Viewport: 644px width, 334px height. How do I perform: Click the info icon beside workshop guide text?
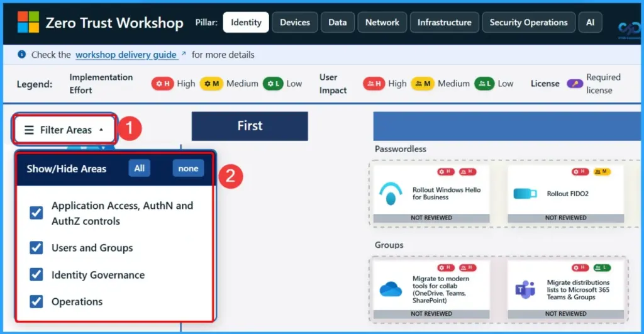[x=22, y=55]
